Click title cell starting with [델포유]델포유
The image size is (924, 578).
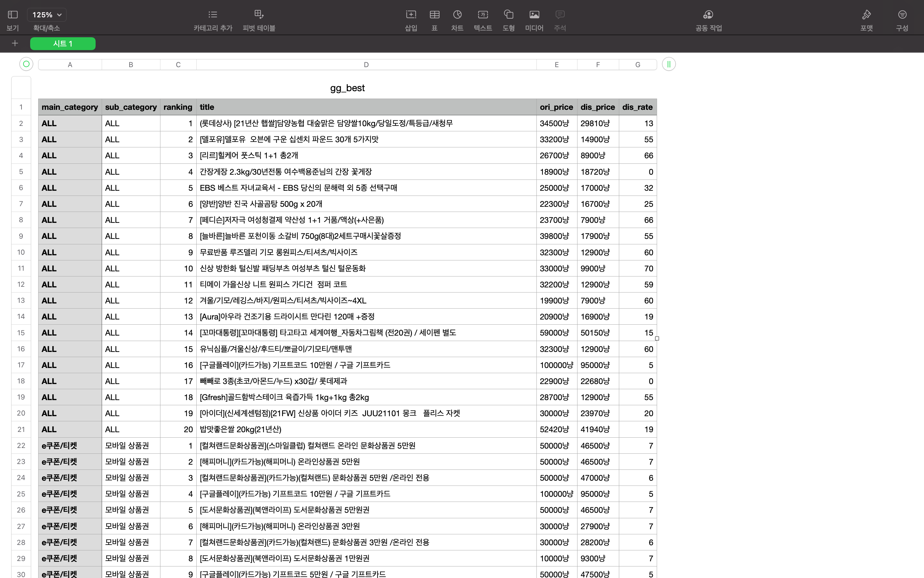tap(366, 139)
